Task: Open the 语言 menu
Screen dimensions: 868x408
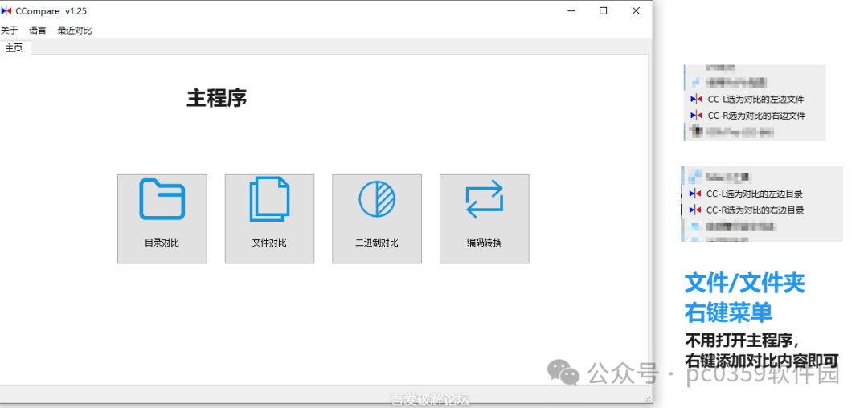Action: pyautogui.click(x=38, y=31)
